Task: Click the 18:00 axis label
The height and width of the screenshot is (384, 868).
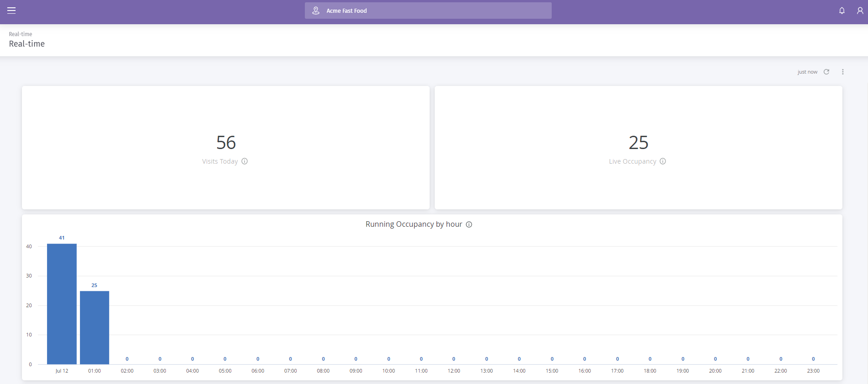Action: (650, 371)
